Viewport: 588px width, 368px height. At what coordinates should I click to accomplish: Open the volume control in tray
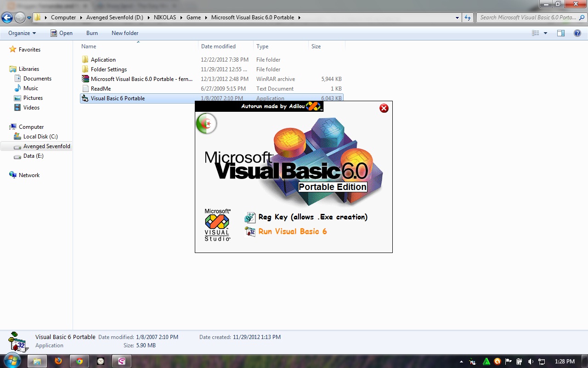coord(531,362)
